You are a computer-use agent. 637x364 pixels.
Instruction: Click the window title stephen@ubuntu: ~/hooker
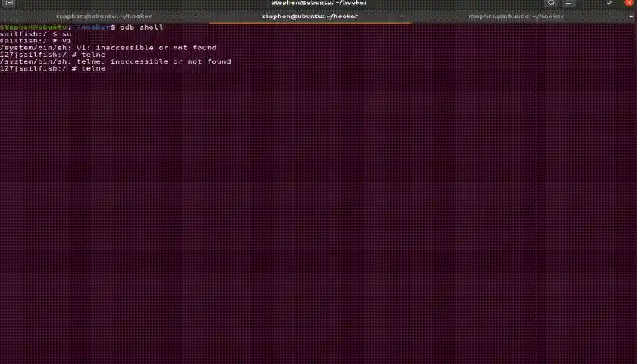click(x=319, y=2)
